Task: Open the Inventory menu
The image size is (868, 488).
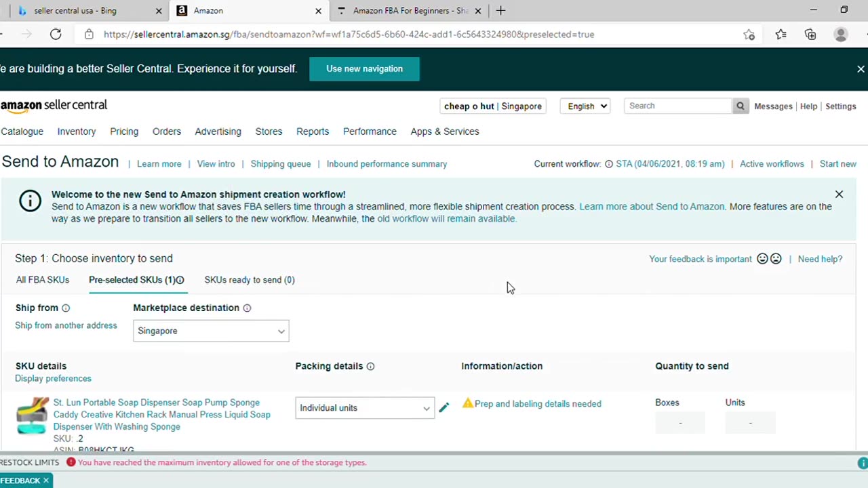Action: pyautogui.click(x=77, y=131)
